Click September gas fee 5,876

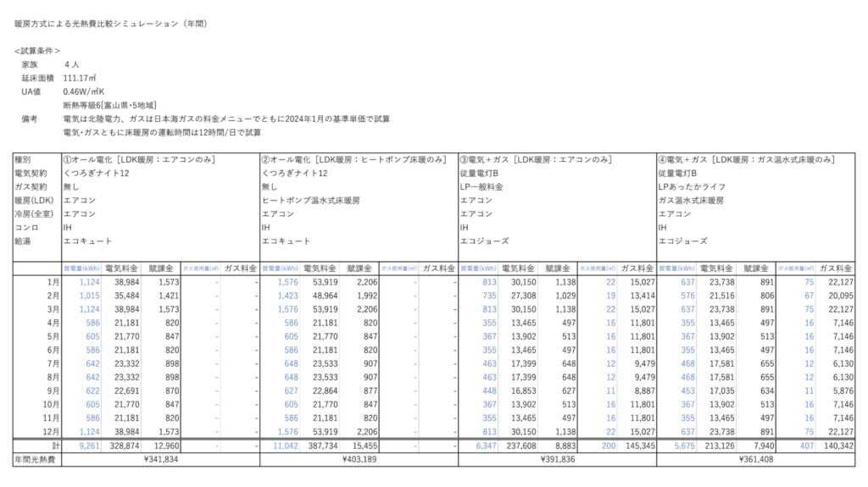(x=843, y=391)
